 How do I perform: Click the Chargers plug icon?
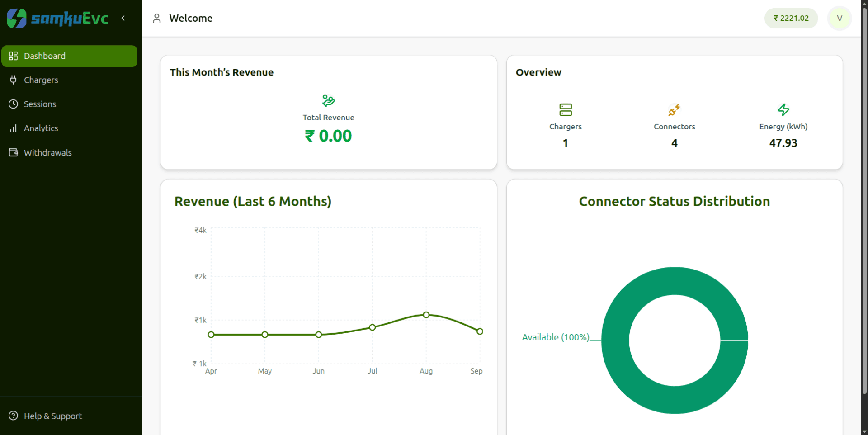pyautogui.click(x=13, y=80)
